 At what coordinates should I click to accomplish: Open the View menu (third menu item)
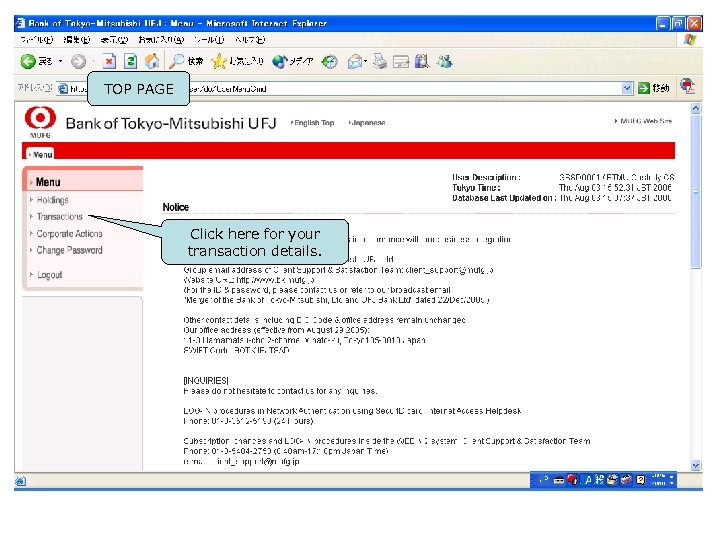(x=114, y=40)
